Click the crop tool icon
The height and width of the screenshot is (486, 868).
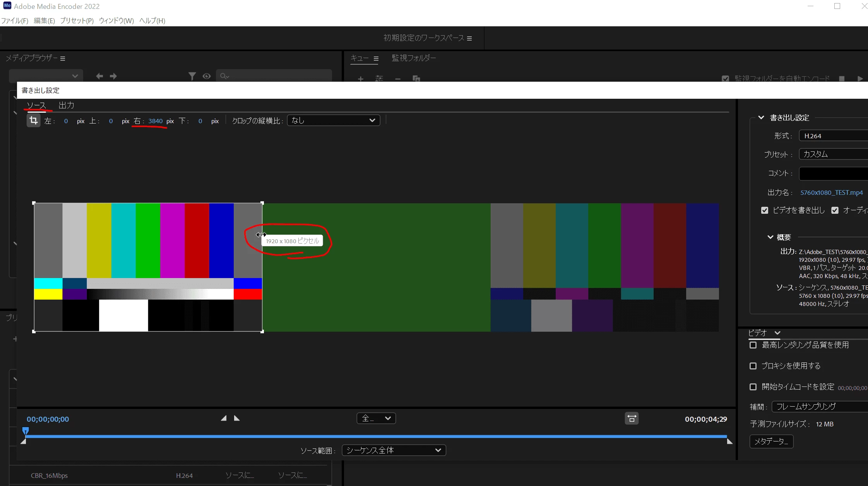click(33, 120)
